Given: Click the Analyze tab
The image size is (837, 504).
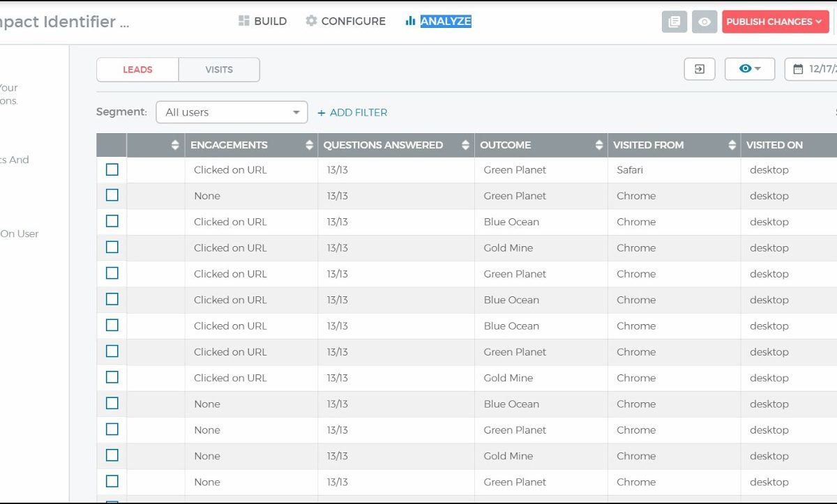Looking at the screenshot, I should pos(438,22).
